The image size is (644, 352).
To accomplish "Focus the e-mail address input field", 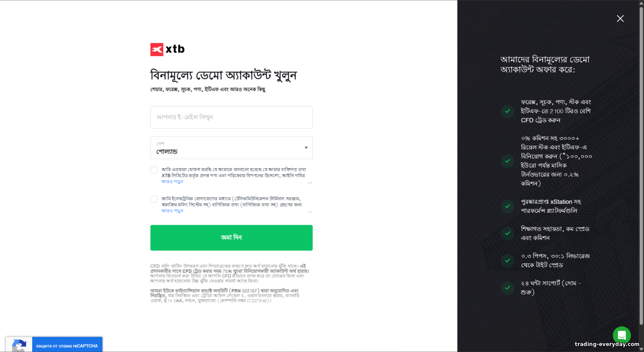I will coord(231,117).
